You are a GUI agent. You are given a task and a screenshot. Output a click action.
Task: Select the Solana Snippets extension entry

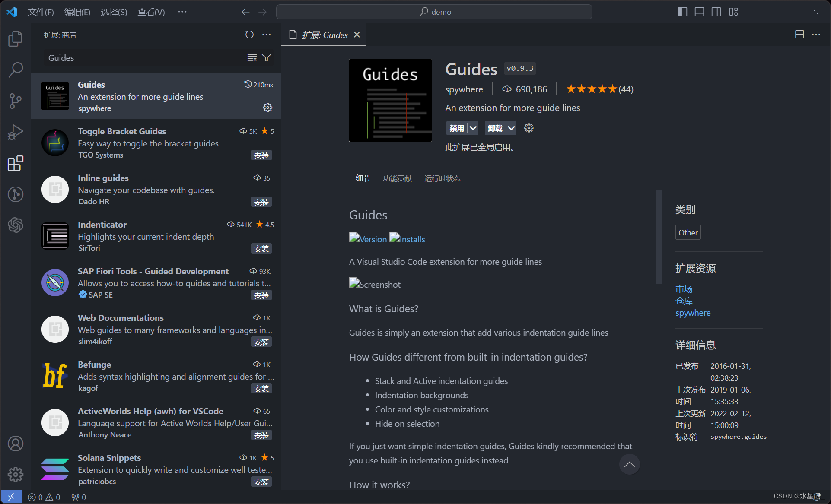point(156,469)
